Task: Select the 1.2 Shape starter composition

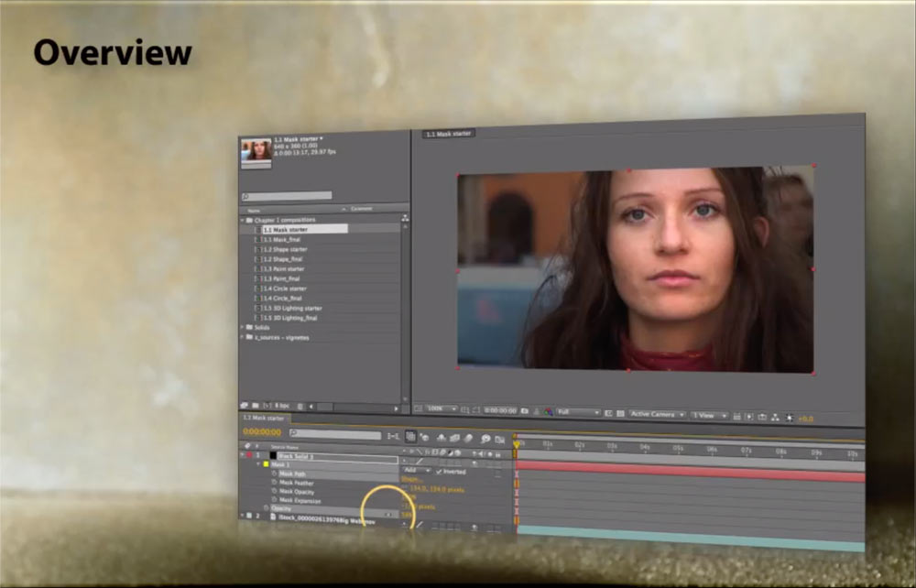Action: 285,249
